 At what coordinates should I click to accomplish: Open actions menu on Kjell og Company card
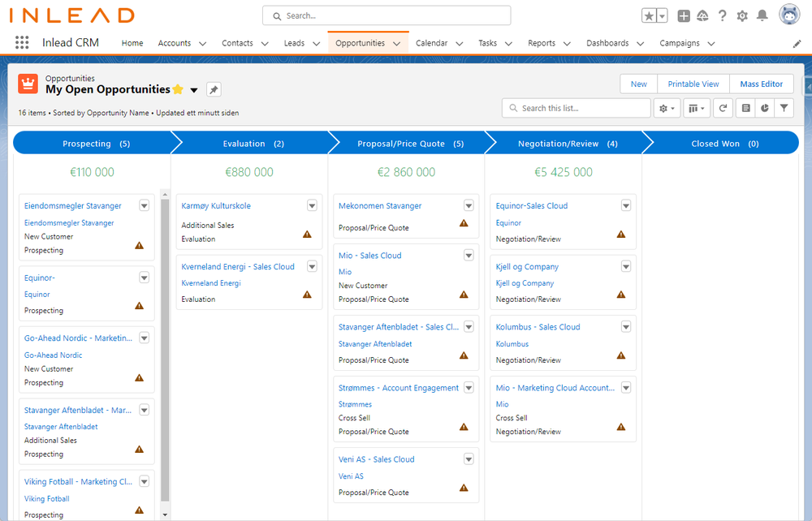click(x=626, y=266)
